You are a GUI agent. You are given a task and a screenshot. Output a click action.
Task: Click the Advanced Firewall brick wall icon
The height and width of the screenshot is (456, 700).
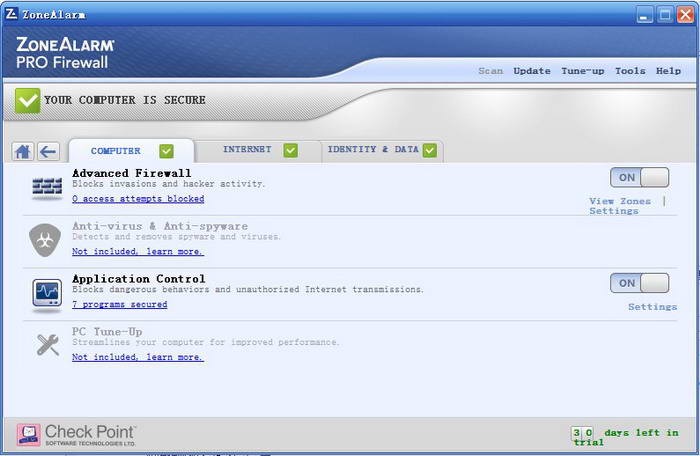click(47, 187)
